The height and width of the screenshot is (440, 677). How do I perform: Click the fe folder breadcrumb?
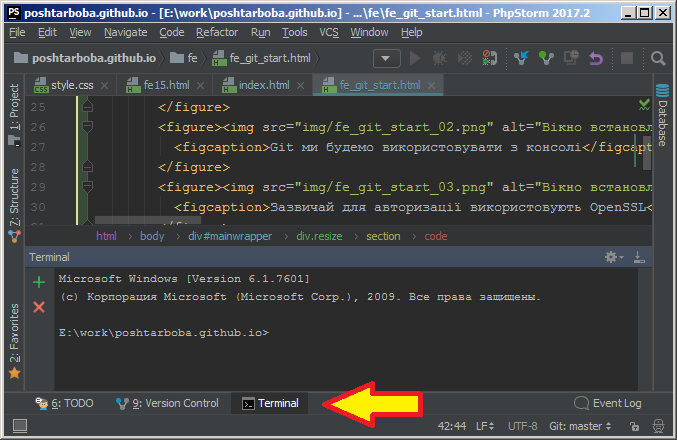pos(183,58)
